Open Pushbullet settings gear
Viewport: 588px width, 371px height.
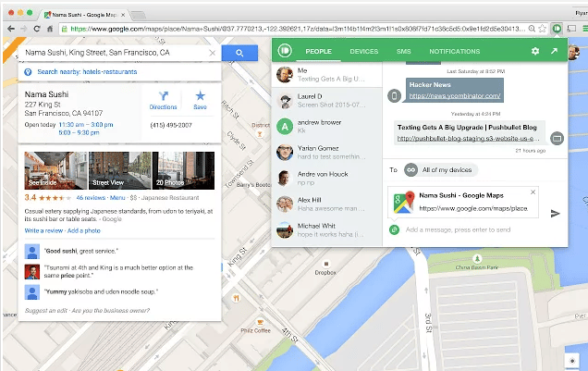(x=535, y=52)
